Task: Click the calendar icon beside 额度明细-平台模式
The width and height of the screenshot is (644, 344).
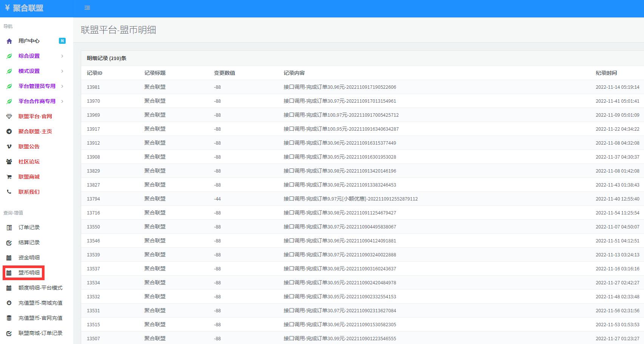Action: [9, 288]
